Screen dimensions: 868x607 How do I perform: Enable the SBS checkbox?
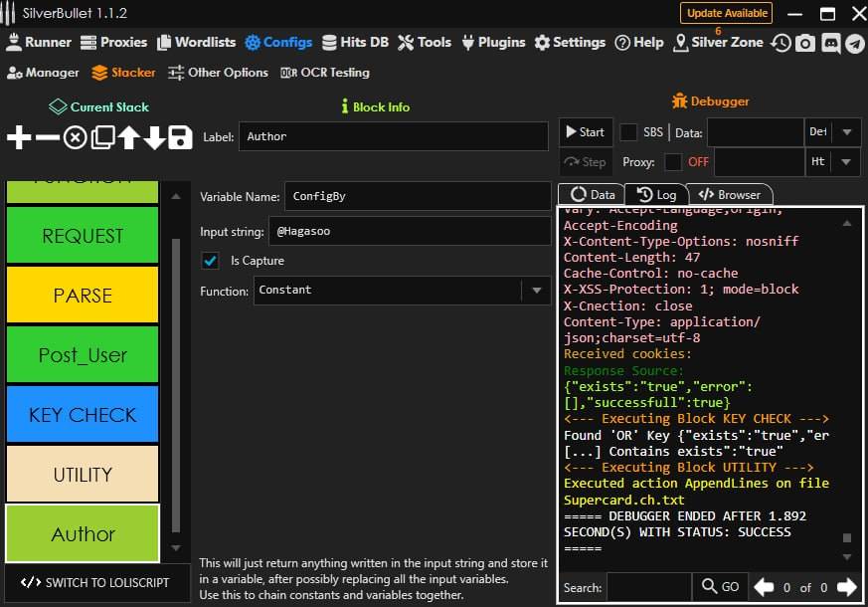point(628,132)
